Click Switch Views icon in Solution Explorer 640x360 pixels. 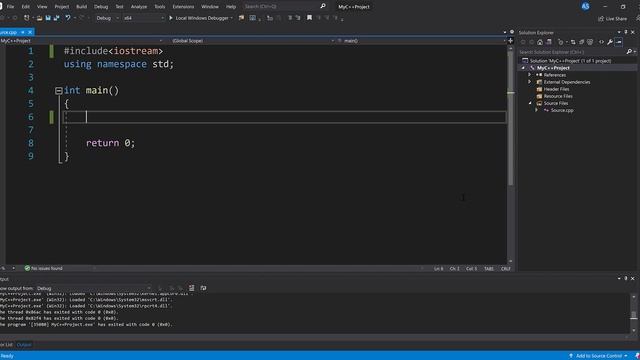click(549, 42)
